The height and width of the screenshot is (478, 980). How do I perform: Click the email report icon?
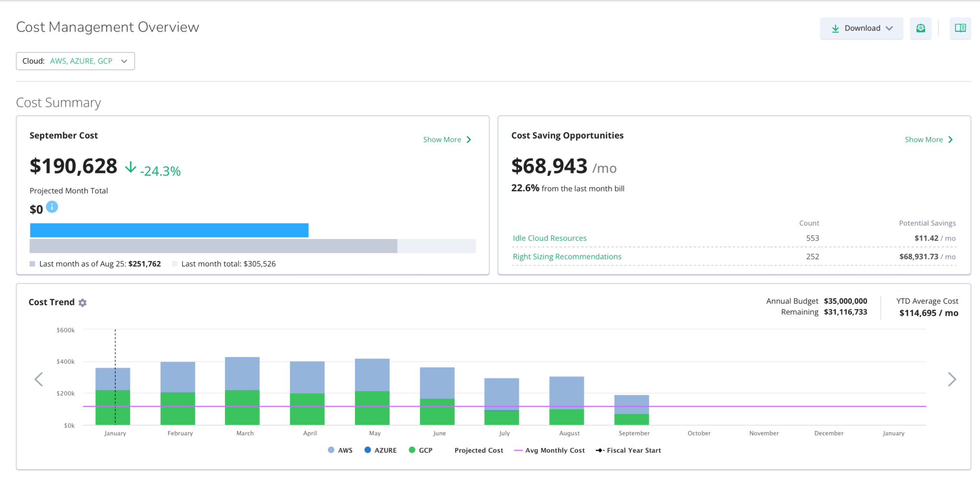click(x=921, y=28)
